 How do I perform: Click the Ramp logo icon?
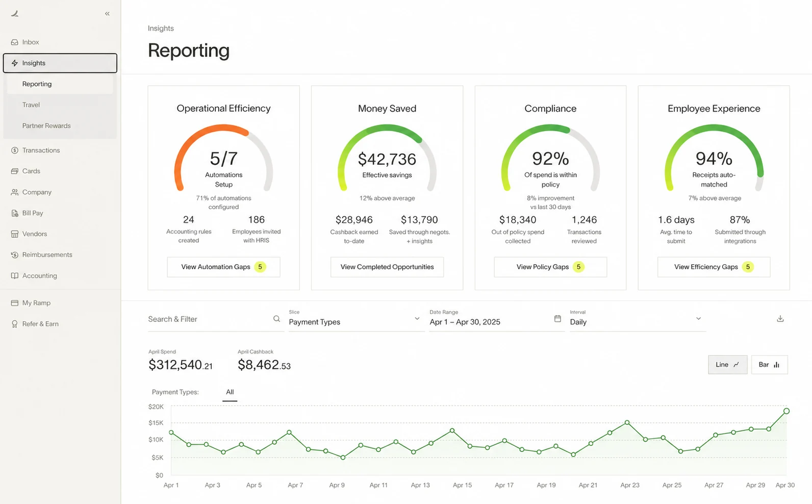(x=15, y=14)
